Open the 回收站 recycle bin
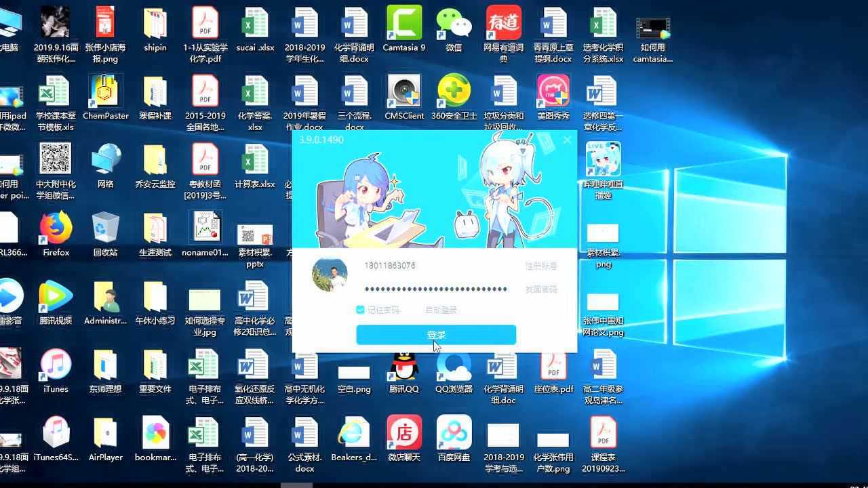 [106, 235]
